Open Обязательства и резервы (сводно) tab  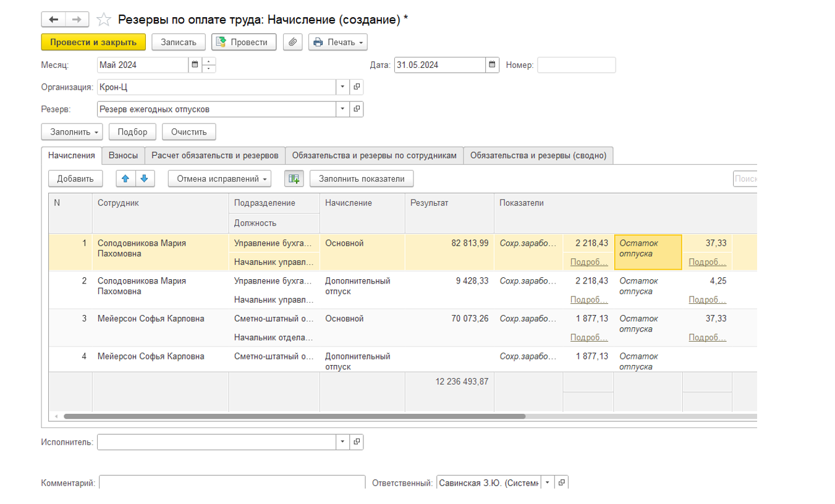click(x=538, y=156)
